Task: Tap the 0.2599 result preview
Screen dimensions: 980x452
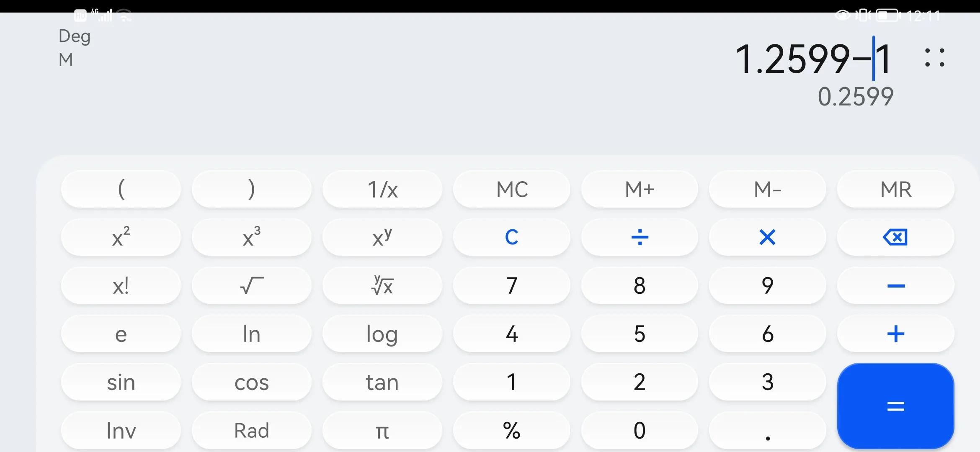Action: click(855, 97)
